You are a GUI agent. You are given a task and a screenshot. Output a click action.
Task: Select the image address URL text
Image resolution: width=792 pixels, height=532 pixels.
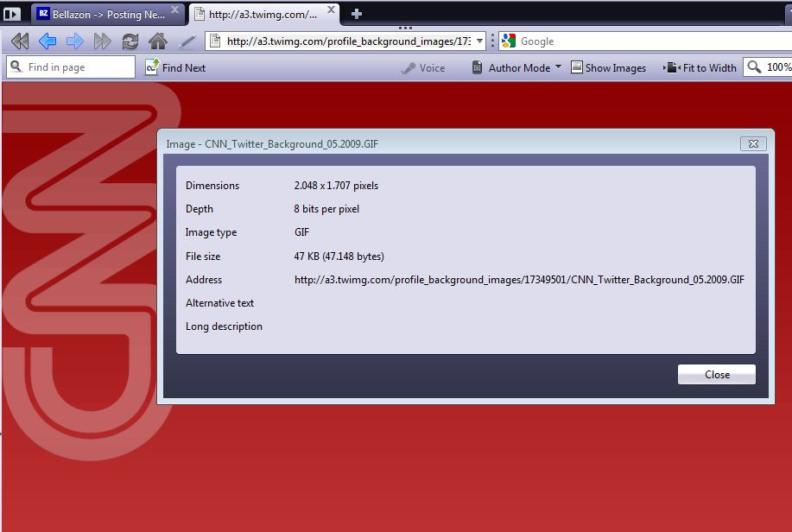[519, 280]
